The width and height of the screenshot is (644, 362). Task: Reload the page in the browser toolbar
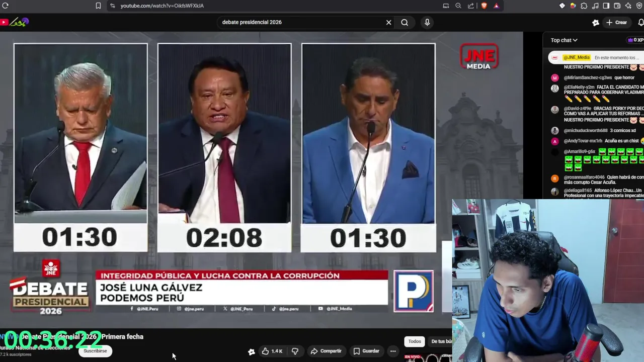tap(6, 6)
